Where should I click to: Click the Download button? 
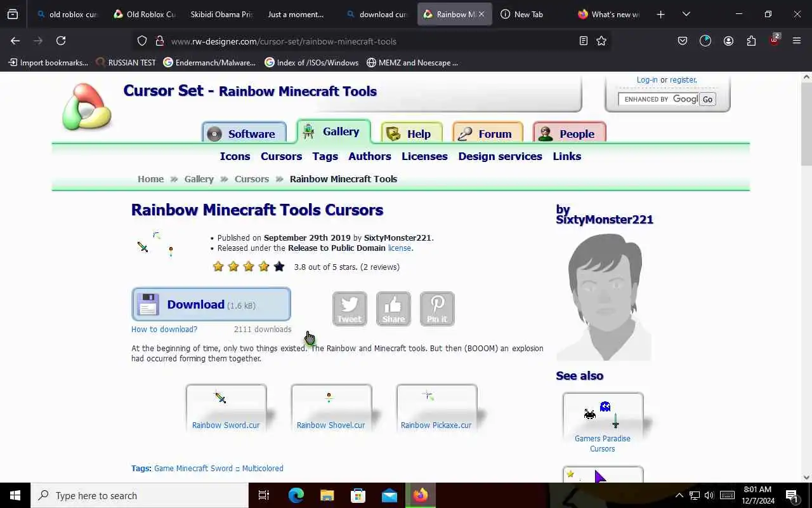(211, 304)
